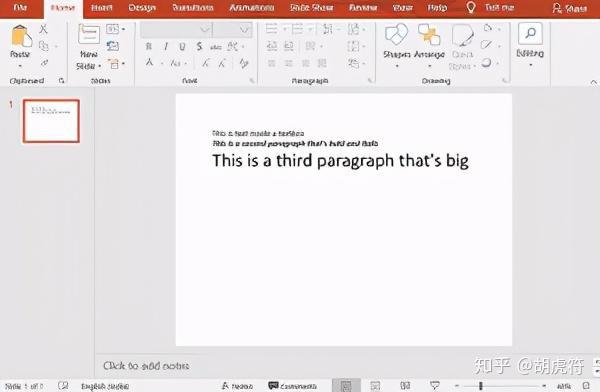Open the Font dialog launcher
The image size is (600, 392).
click(252, 80)
